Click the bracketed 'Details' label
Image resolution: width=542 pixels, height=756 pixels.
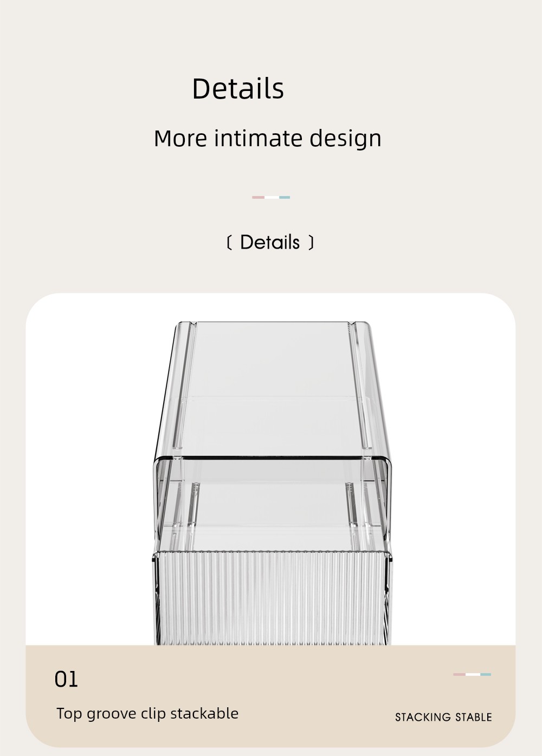click(x=270, y=243)
